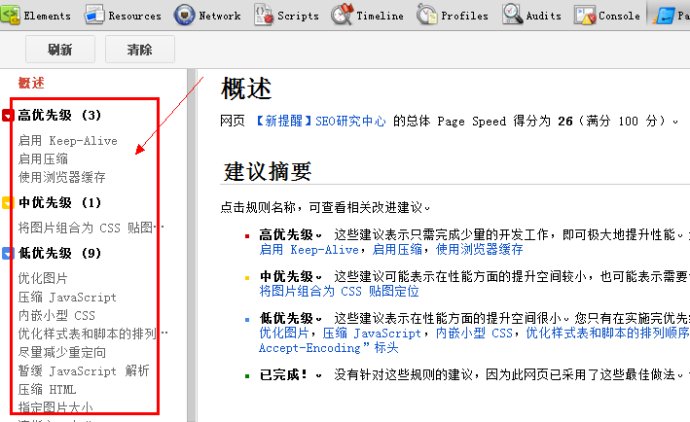
Task: Click the red high priority icon
Action: pos(7,115)
